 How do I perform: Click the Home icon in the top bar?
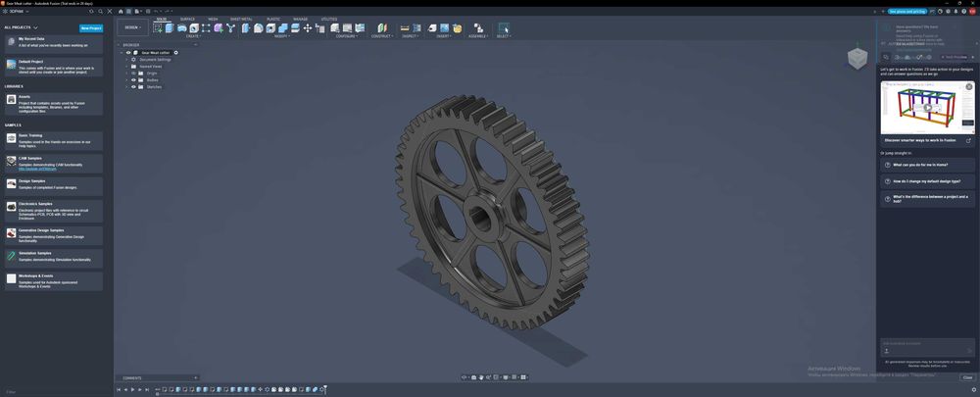[x=121, y=11]
